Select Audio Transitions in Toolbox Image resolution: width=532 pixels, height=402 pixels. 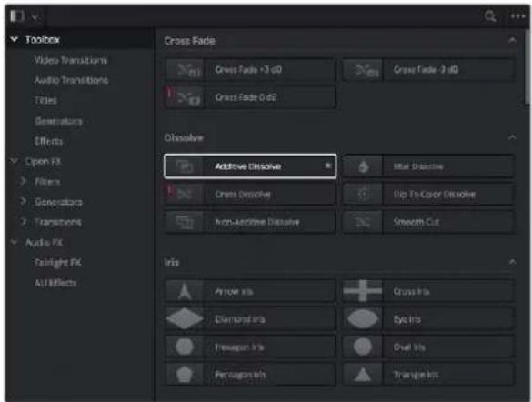point(71,80)
